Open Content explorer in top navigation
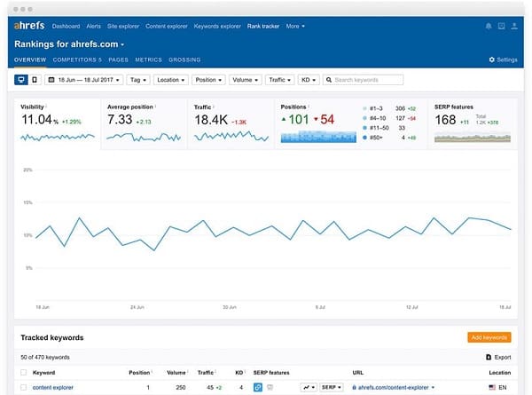This screenshot has width=532, height=395. [167, 26]
